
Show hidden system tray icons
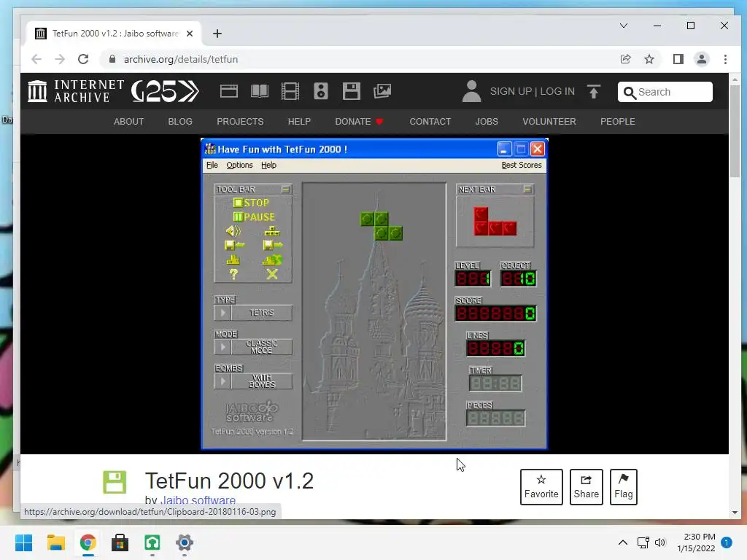tap(623, 542)
